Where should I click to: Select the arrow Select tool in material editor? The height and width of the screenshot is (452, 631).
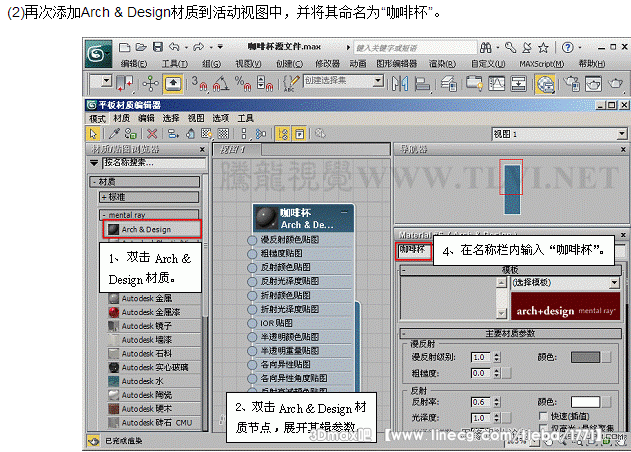tap(93, 134)
